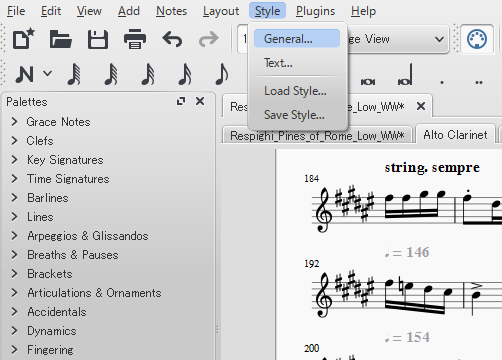Open the Edit menu
The height and width of the screenshot is (360, 502).
(x=51, y=11)
